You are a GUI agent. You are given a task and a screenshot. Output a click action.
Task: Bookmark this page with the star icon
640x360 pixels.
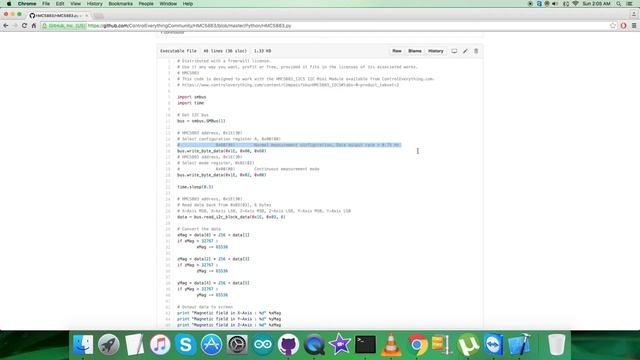point(613,25)
